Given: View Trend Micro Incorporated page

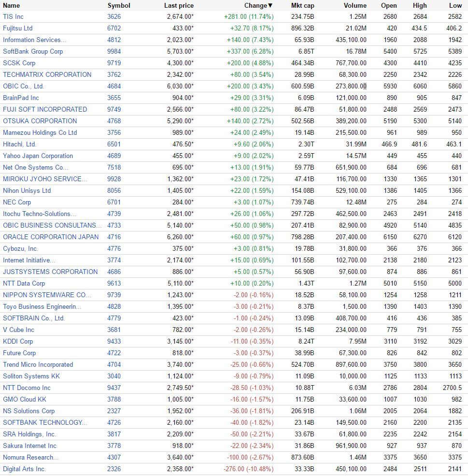Looking at the screenshot, I should coord(38,364).
